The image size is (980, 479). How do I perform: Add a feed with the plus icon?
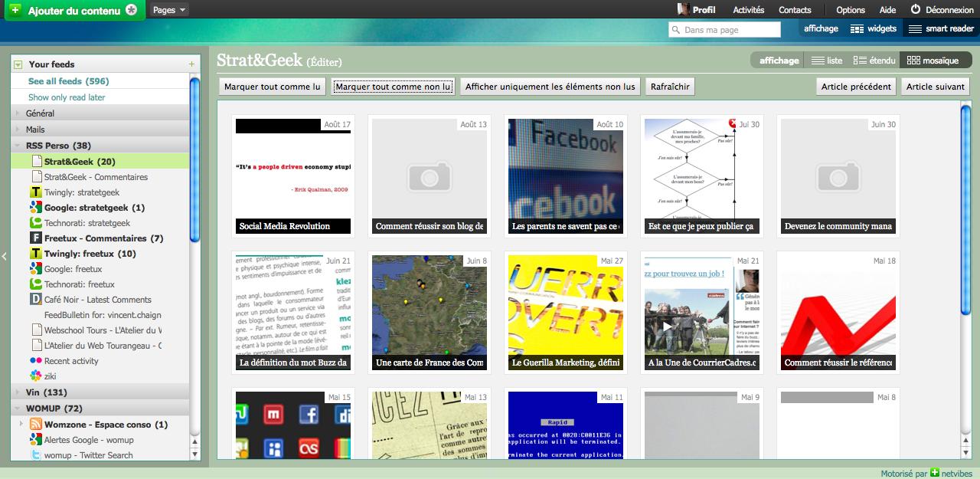(x=191, y=64)
